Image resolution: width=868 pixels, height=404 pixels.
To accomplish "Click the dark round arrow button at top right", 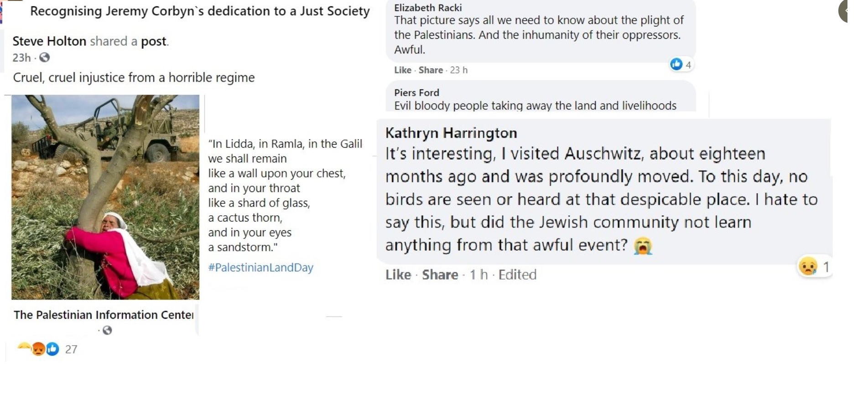I will coord(844,10).
